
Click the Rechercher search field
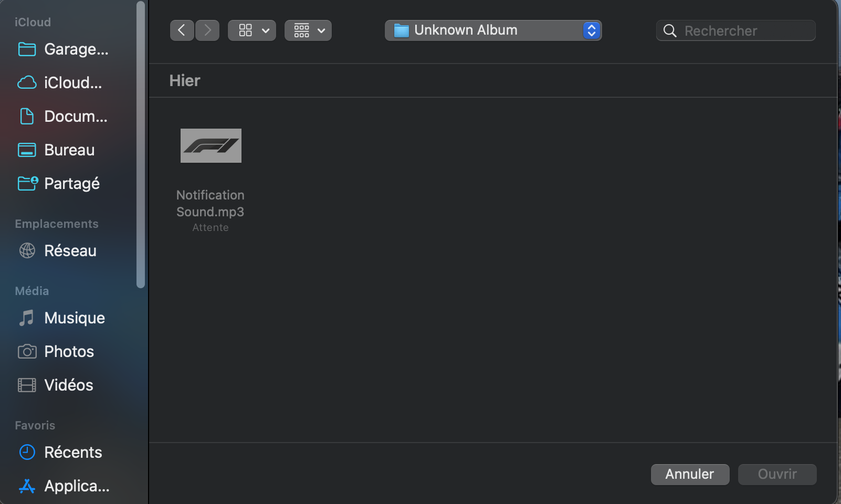coord(735,30)
